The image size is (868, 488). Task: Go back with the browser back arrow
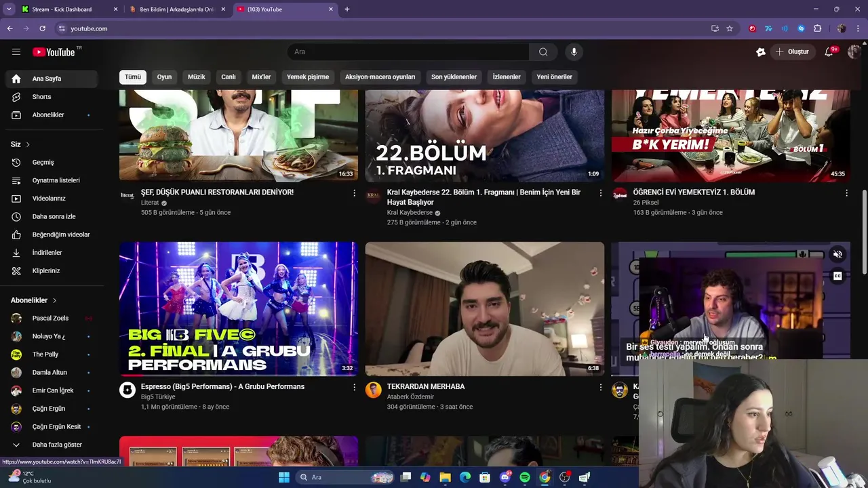coord(10,28)
